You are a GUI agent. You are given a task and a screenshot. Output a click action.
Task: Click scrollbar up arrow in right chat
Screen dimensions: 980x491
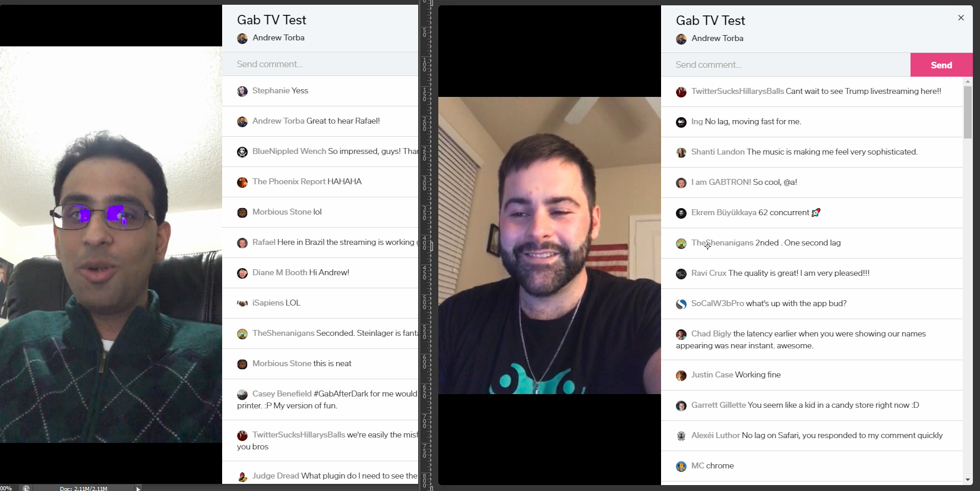tap(968, 81)
